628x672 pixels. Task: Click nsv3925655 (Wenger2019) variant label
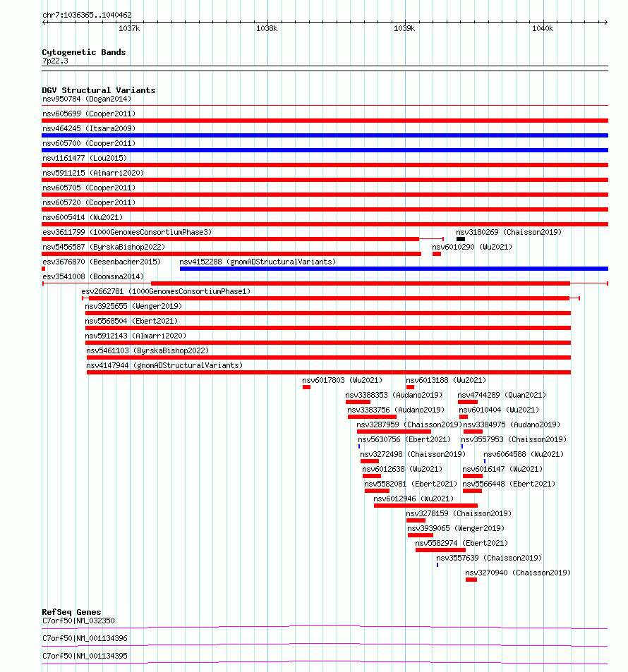133,307
